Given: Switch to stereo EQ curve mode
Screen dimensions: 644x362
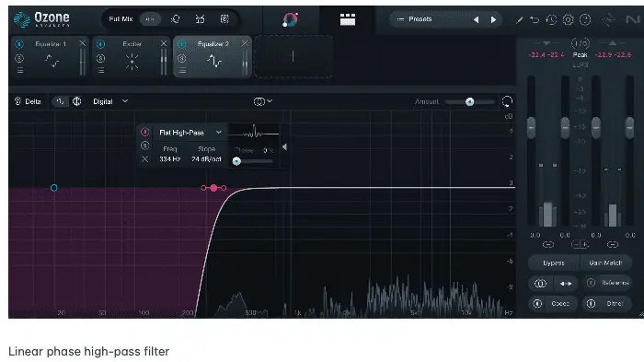Looking at the screenshot, I should coord(60,101).
